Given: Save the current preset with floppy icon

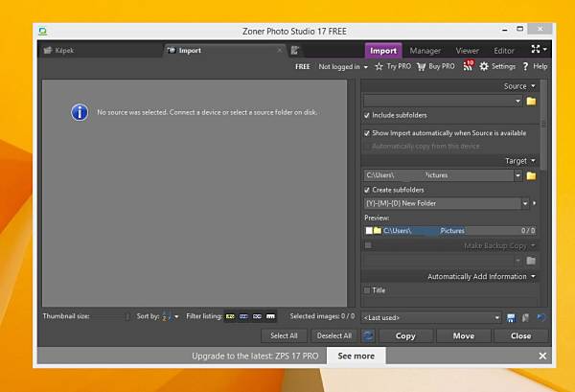Looking at the screenshot, I should [511, 318].
